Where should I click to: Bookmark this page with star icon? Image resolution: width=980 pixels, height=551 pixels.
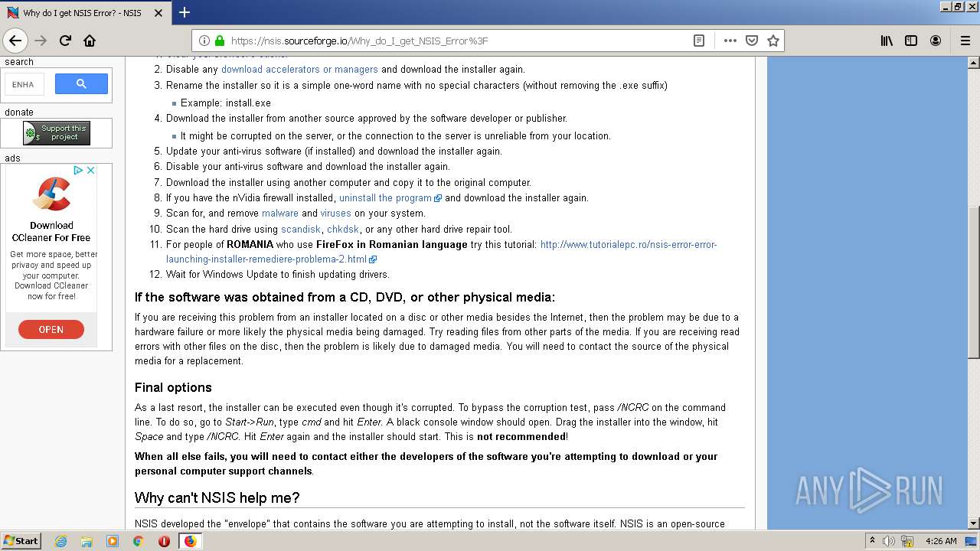[773, 41]
